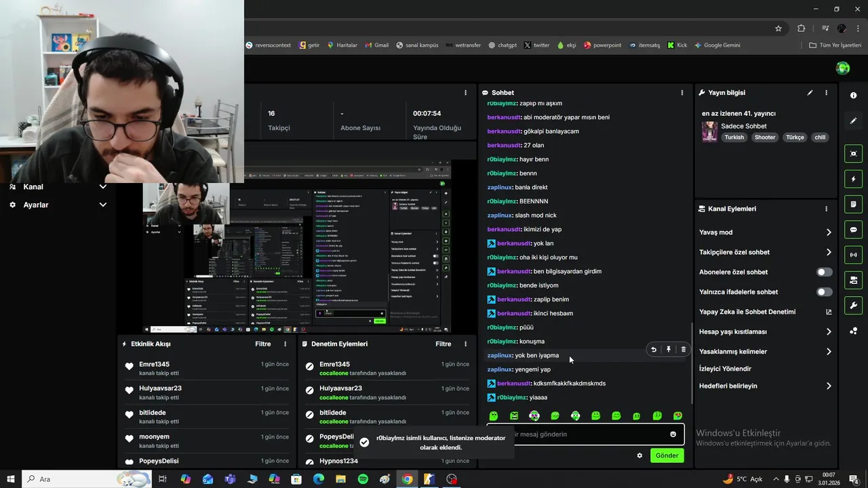Send the message with Gönder button

click(667, 455)
